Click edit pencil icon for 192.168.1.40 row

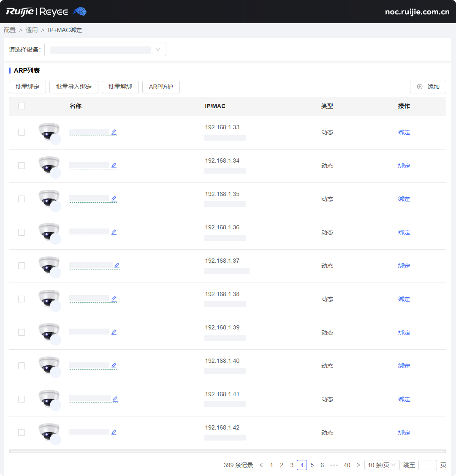tap(114, 366)
